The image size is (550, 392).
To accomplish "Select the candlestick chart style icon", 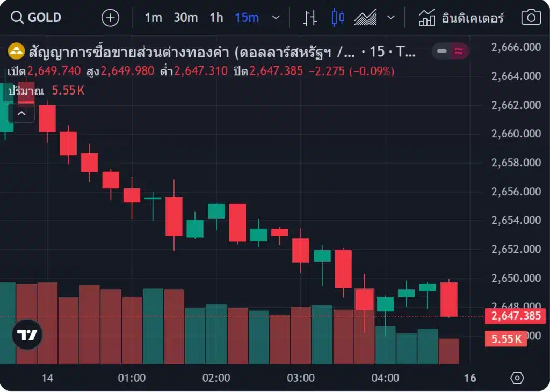I will point(338,18).
